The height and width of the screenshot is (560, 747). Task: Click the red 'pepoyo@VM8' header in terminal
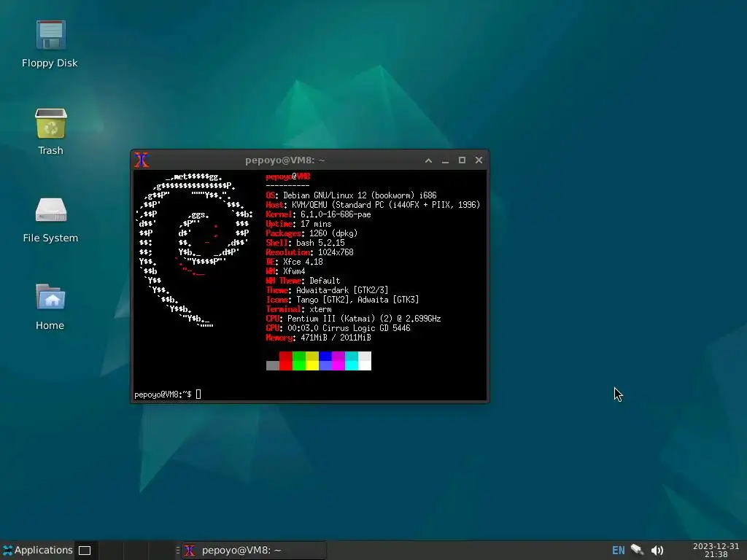coord(288,176)
